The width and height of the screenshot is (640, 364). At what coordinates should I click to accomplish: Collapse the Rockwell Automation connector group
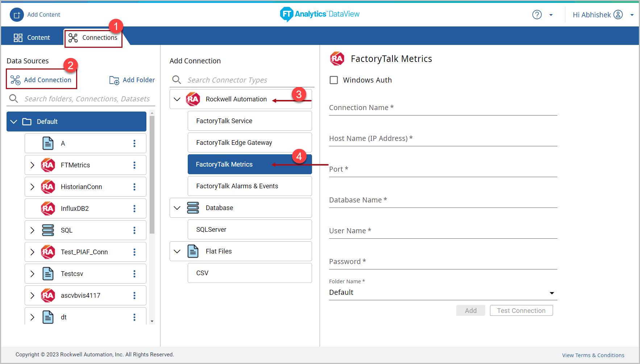point(177,99)
